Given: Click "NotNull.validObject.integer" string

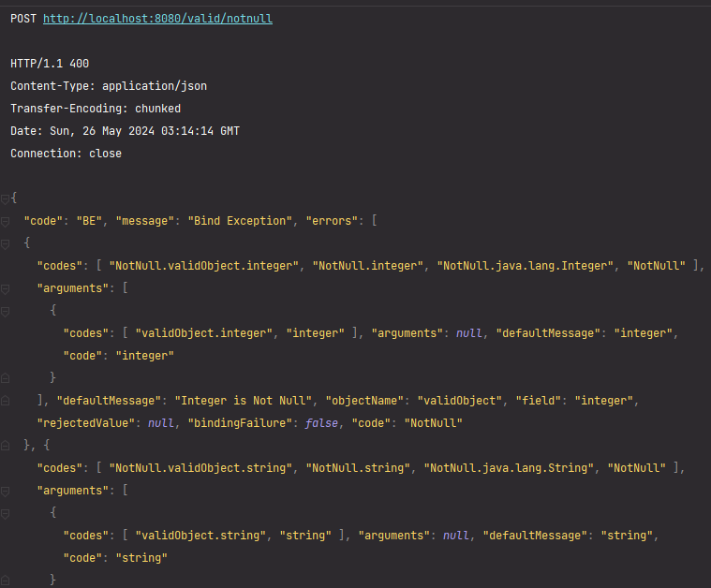Looking at the screenshot, I should [203, 266].
